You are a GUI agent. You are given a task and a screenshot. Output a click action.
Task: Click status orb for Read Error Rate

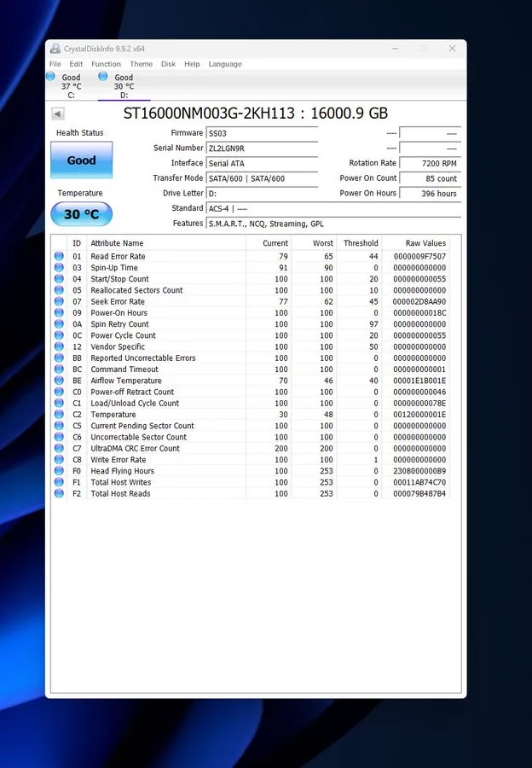59,256
